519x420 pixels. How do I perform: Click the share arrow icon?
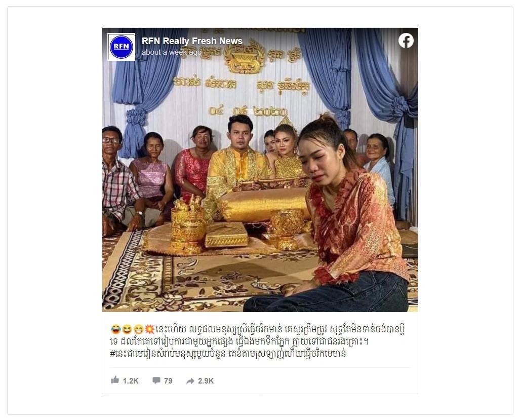[x=190, y=381]
